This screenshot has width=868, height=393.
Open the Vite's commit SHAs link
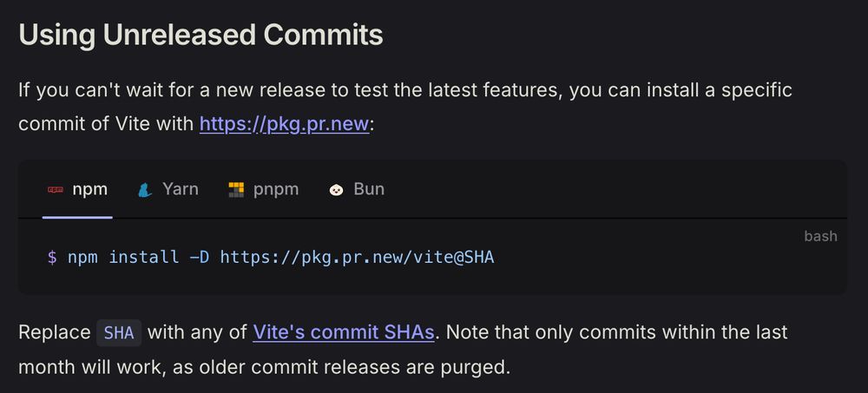[x=343, y=332]
